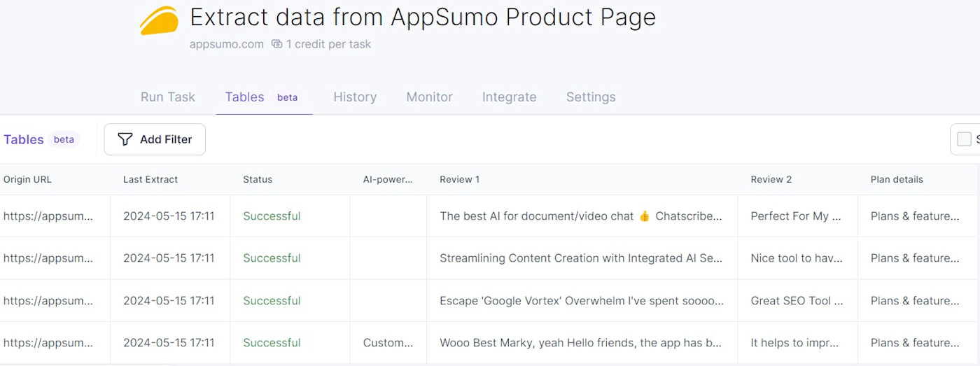Image resolution: width=980 pixels, height=366 pixels.
Task: Click the Origin URL column header
Action: [28, 179]
